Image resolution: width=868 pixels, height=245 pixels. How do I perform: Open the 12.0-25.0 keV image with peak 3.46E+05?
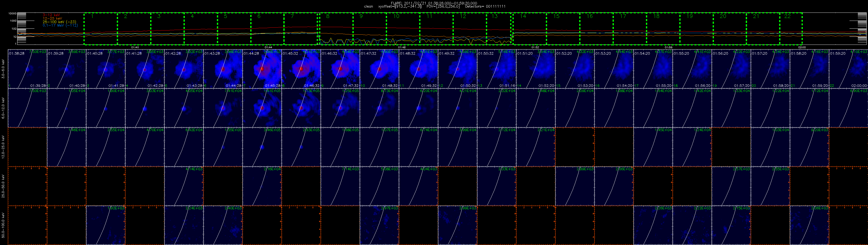[262, 147]
